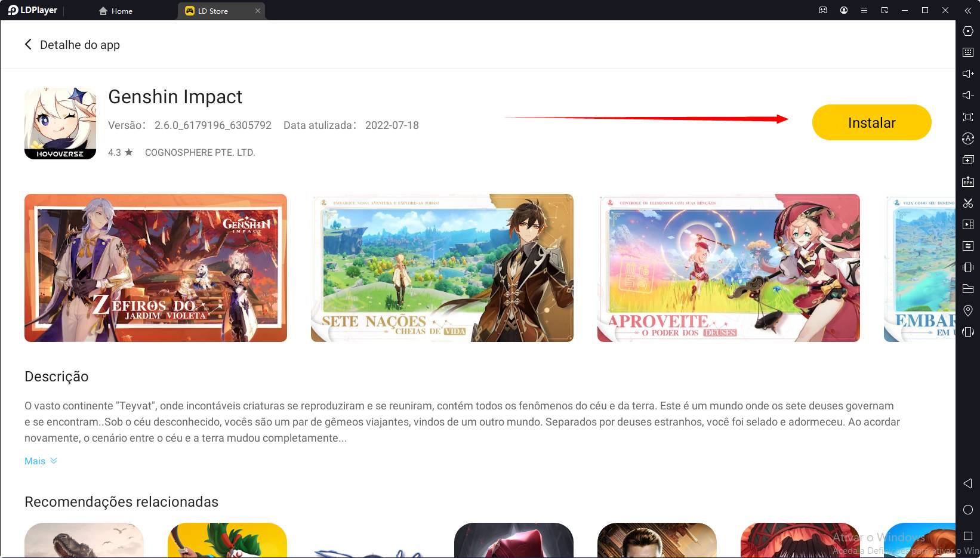Click the Genshin Impact app icon
This screenshot has height=558, width=980.
[60, 124]
